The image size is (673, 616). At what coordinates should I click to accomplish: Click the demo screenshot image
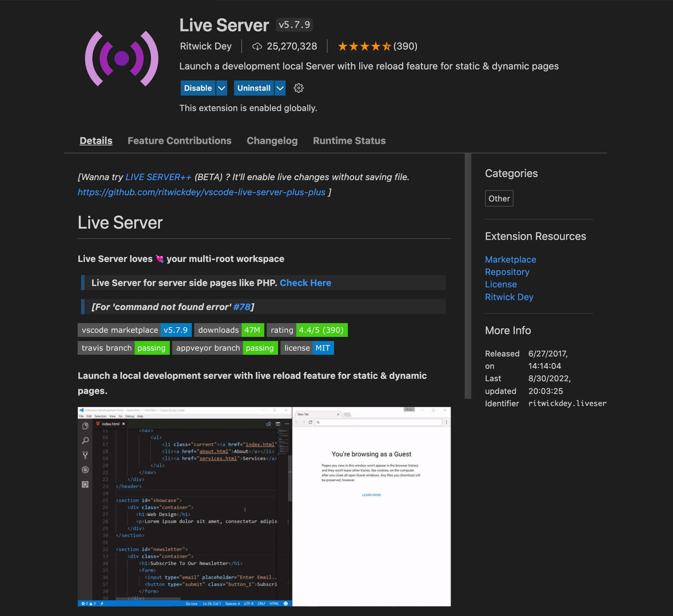[x=264, y=507]
